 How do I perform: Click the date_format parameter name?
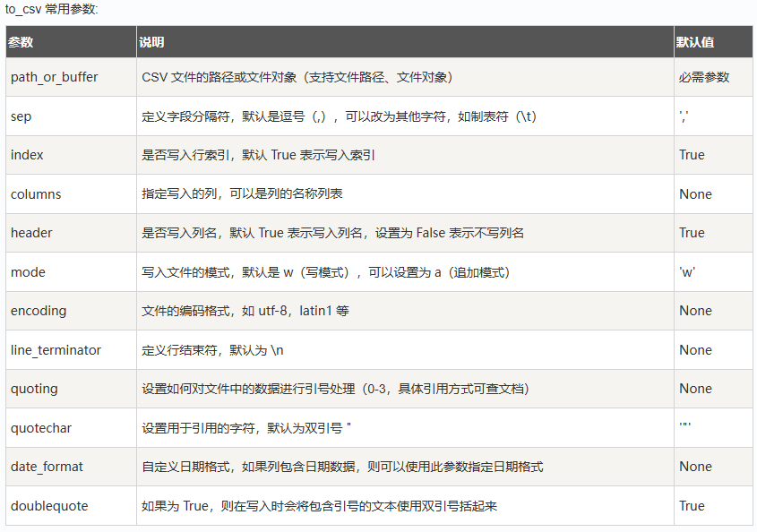coord(46,467)
